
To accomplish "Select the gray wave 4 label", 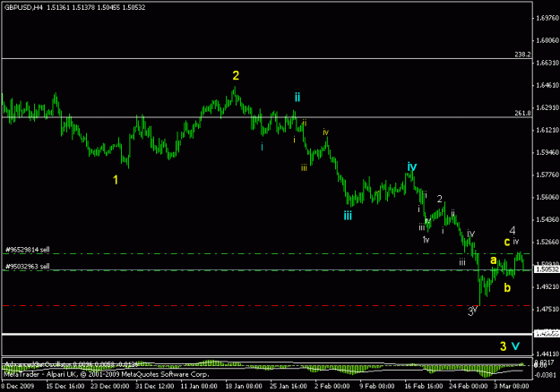I will [513, 230].
